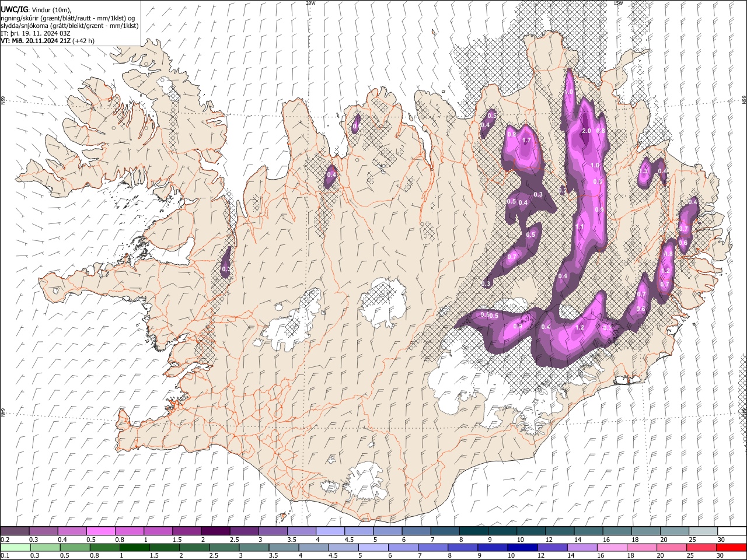Click the '20W' longitude label at the top
This screenshot has width=747, height=560.
[x=310, y=3]
